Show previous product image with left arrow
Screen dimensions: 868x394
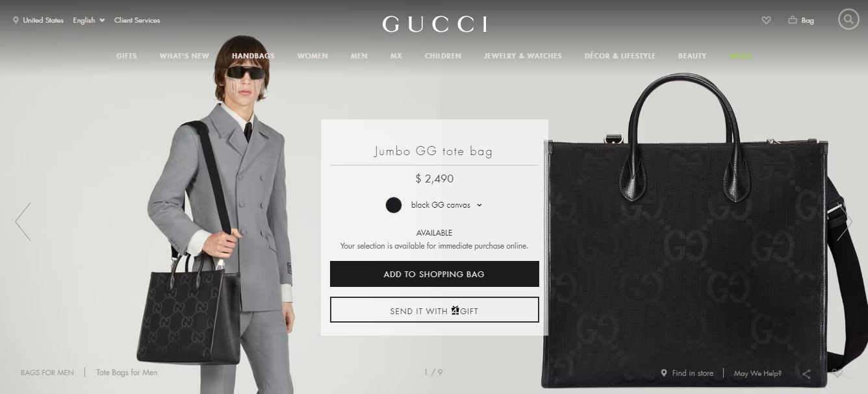[x=23, y=221]
